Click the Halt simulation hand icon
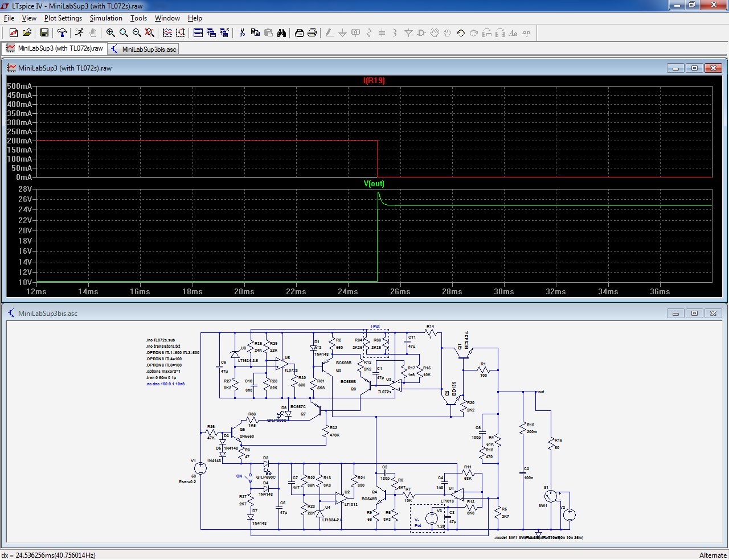This screenshot has width=729, height=560. click(93, 33)
